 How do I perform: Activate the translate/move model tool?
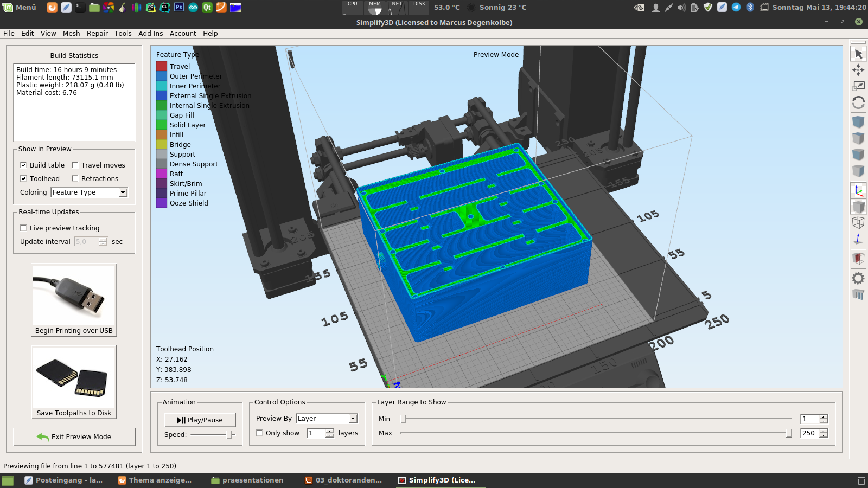(858, 70)
